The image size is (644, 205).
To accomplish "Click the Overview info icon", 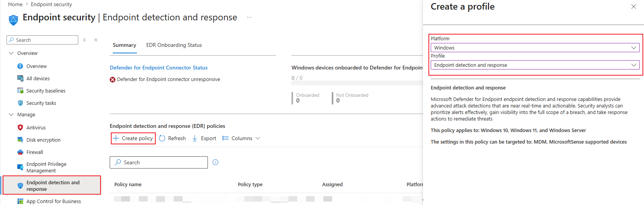I will (20, 66).
